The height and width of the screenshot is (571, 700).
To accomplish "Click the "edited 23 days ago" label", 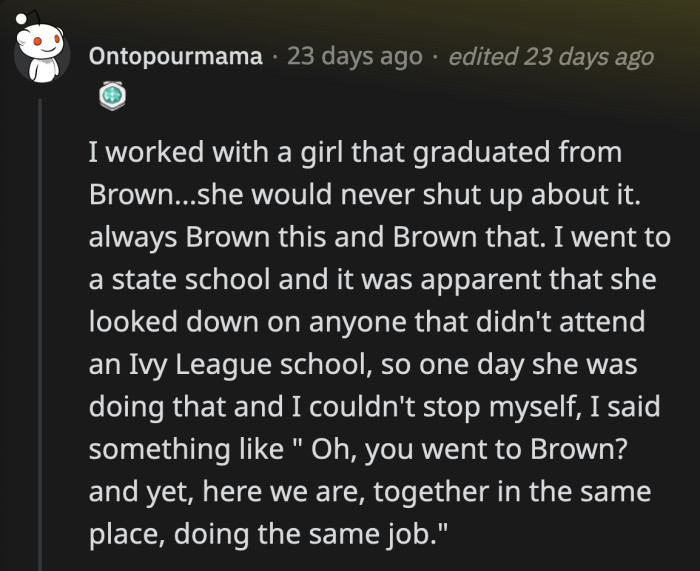I will (551, 57).
